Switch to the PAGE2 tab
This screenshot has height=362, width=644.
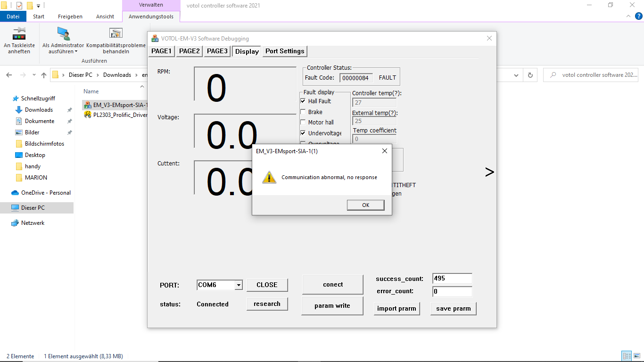[x=189, y=51]
